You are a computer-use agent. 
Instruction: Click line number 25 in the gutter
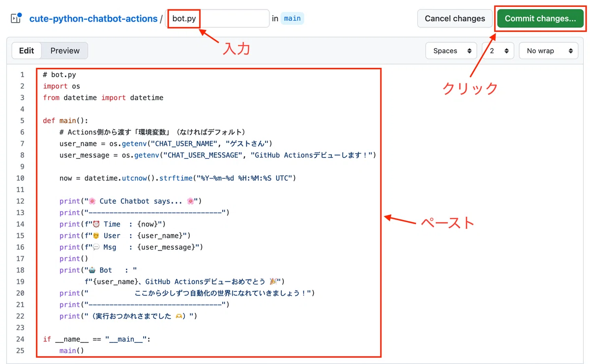tap(20, 351)
